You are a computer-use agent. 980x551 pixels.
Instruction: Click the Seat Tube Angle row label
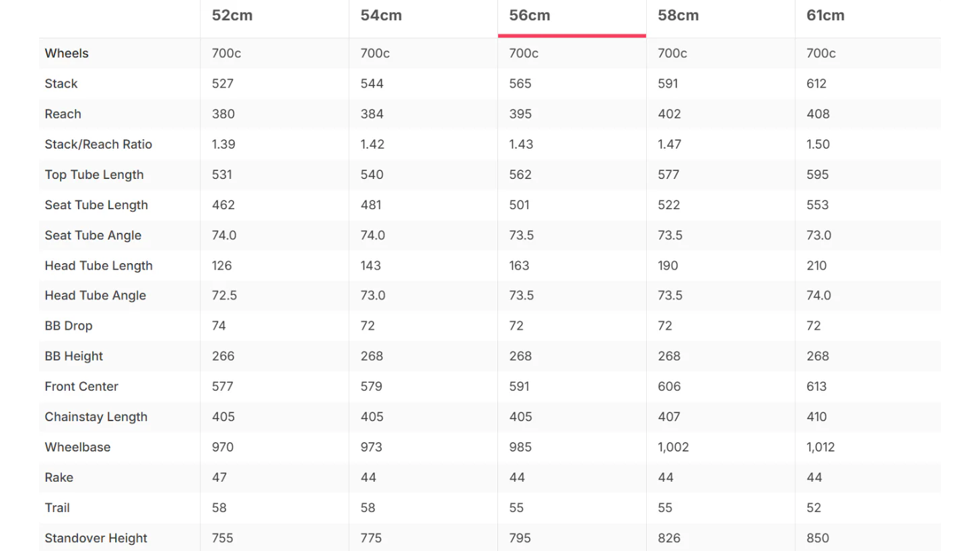(93, 235)
